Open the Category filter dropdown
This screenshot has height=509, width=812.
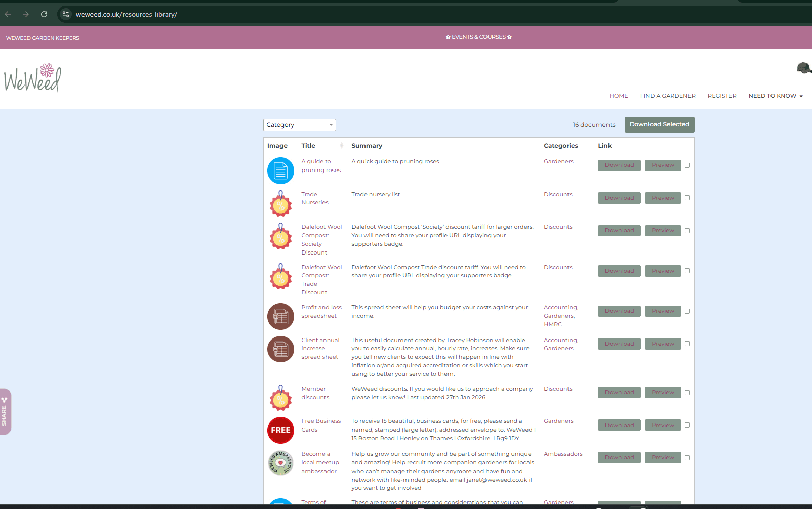tap(300, 125)
